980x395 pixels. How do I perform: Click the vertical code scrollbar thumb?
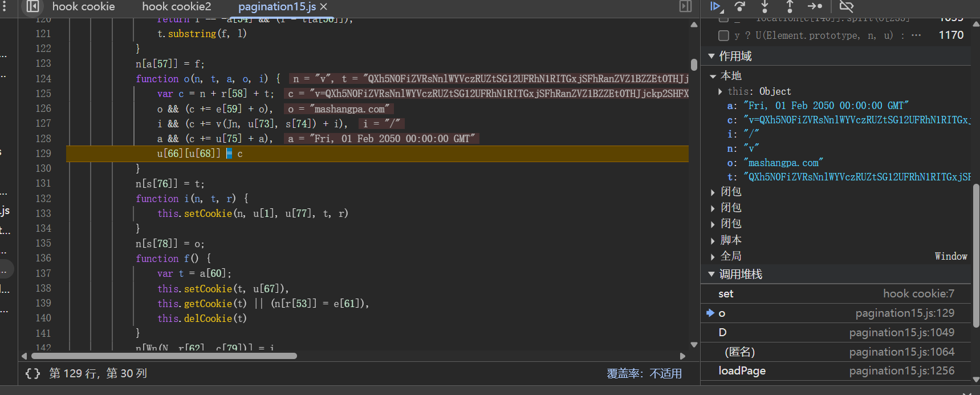click(694, 65)
